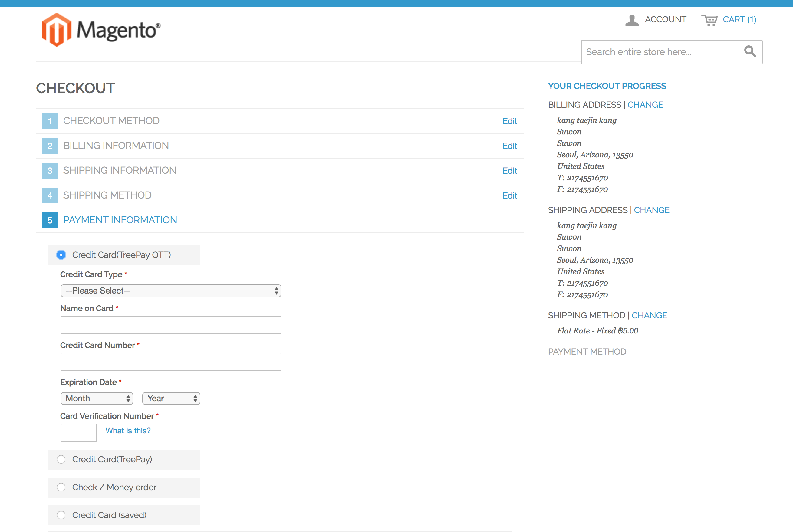
Task: Click step 3 number badge
Action: (50, 170)
